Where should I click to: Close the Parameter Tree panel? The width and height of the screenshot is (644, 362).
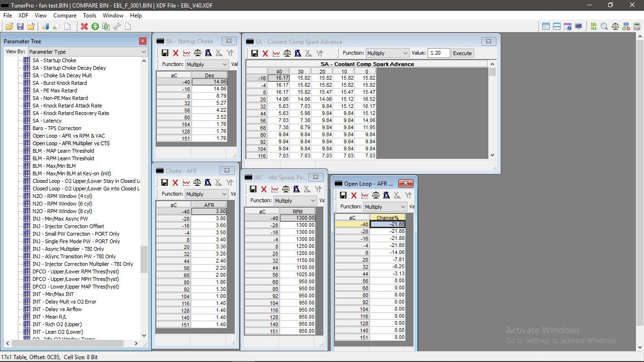click(x=142, y=41)
